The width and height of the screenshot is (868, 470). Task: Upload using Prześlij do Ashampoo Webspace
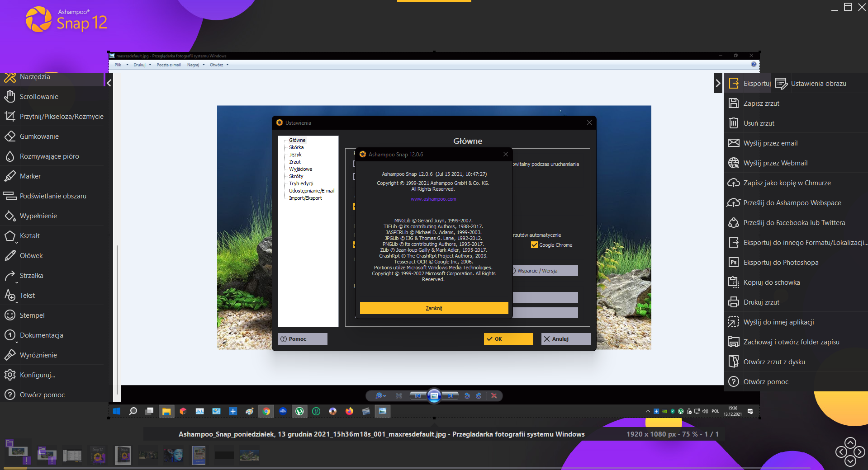(x=796, y=203)
